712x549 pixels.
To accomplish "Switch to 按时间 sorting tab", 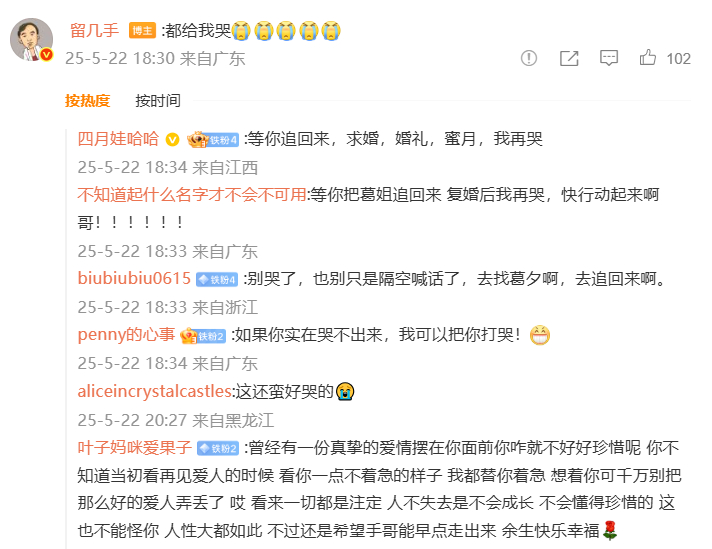I will 158,100.
